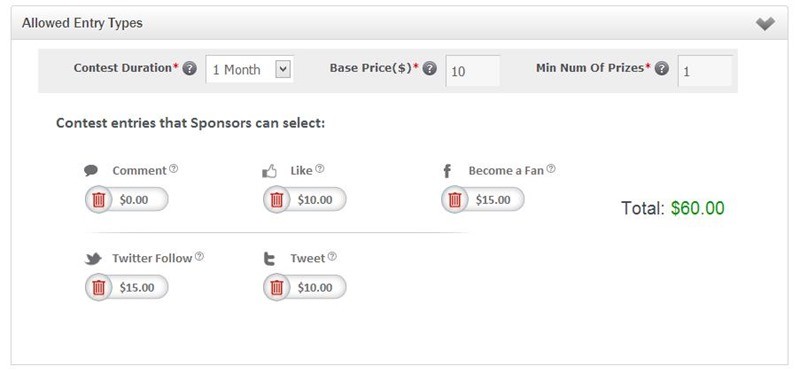Delete the Become a Fan entry

tap(455, 200)
